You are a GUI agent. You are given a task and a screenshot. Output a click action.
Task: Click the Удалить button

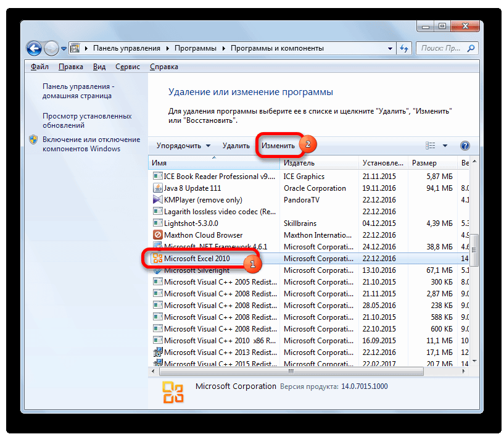[236, 146]
